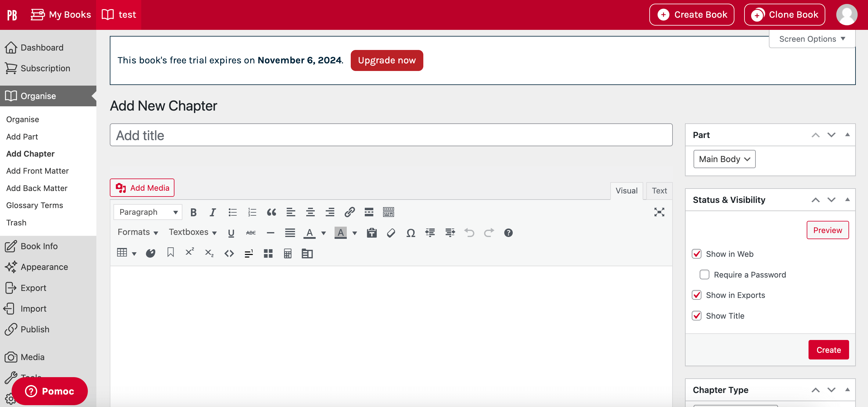Click the fullscreen editor toggle icon
Viewport: 868px width, 407px height.
(659, 212)
